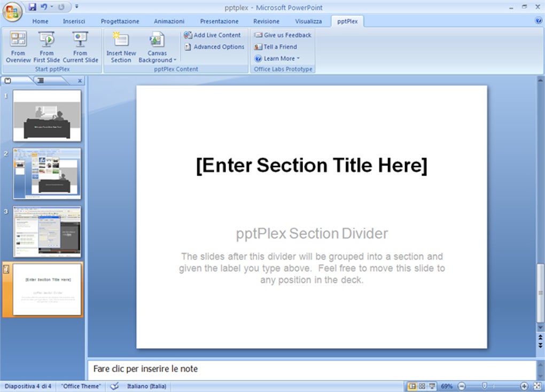The image size is (545, 392).
Task: Click Give us Feedback
Action: 283,35
